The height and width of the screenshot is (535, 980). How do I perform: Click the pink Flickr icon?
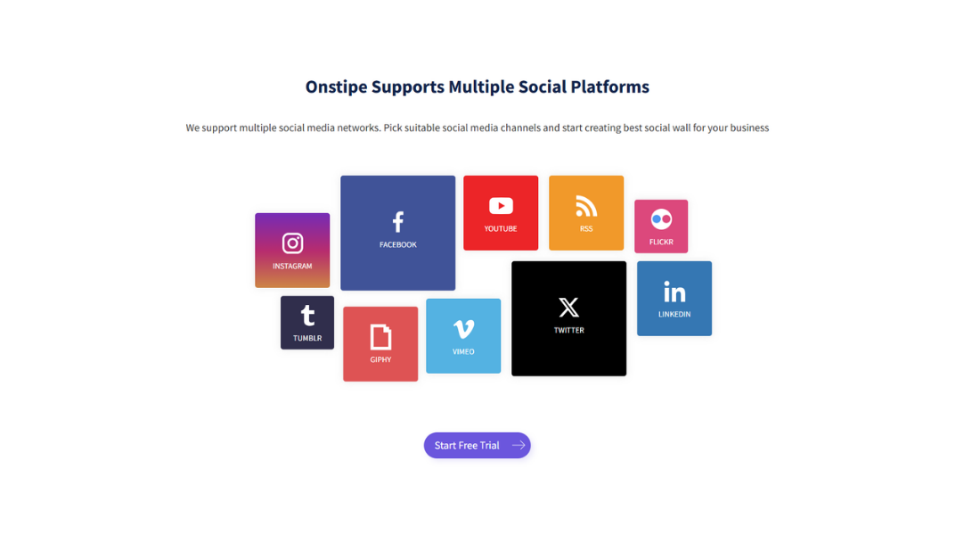(660, 218)
